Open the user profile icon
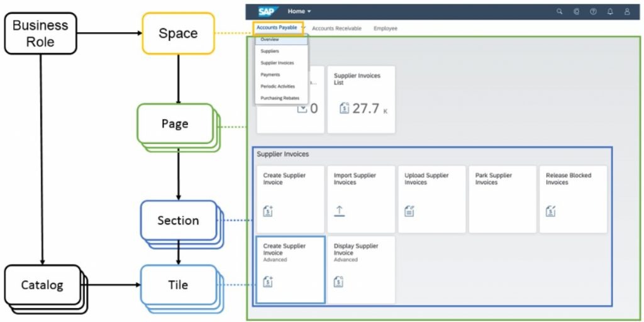 coord(627,11)
